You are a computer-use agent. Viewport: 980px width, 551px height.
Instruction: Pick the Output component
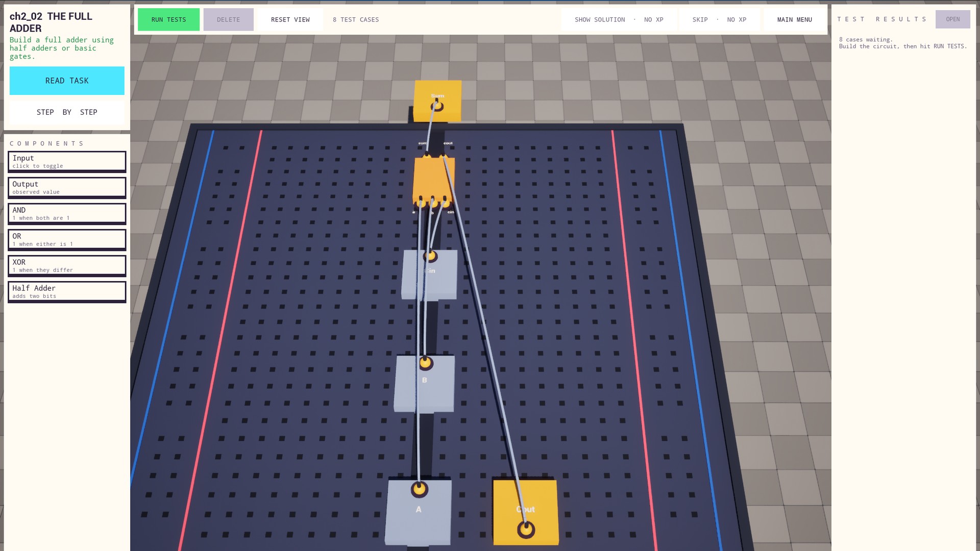[x=67, y=187]
